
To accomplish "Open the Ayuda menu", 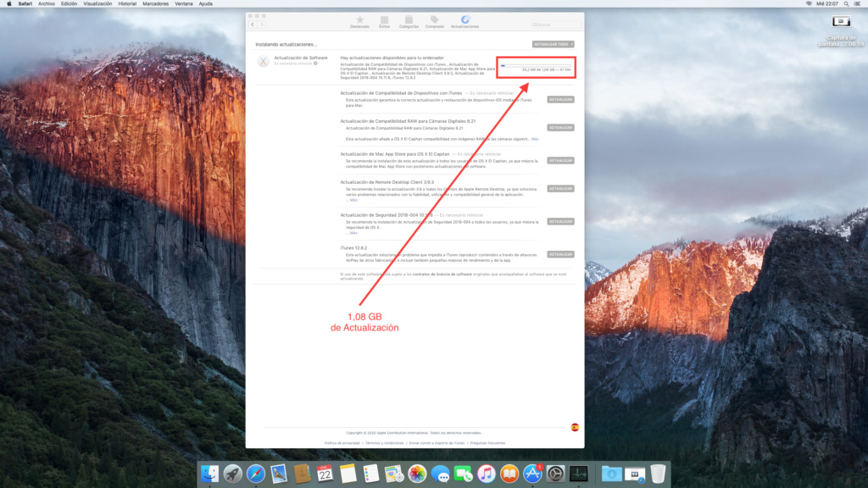I will click(x=205, y=4).
